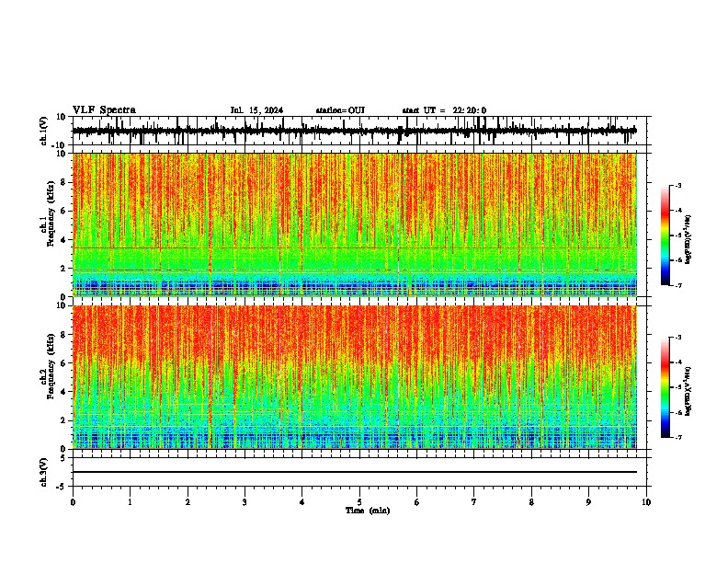
Task: Click the "-7" label on ch.2 color scale
Action: click(x=677, y=437)
